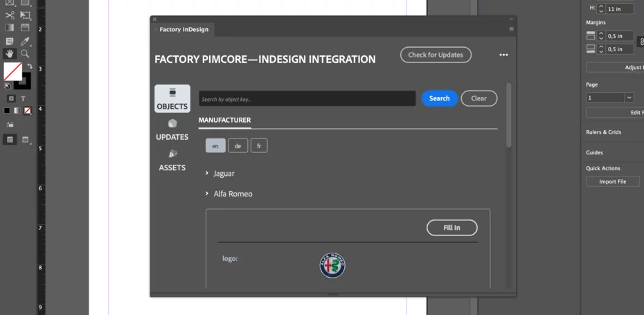Select the Rectangle Frame tool
Viewport: 644px width, 315px height.
10,3
